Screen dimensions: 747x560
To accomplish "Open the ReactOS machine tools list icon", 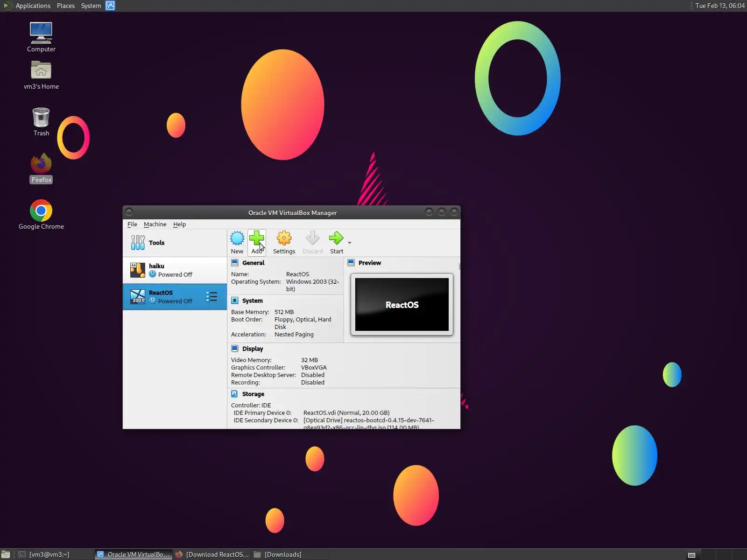I will [211, 297].
